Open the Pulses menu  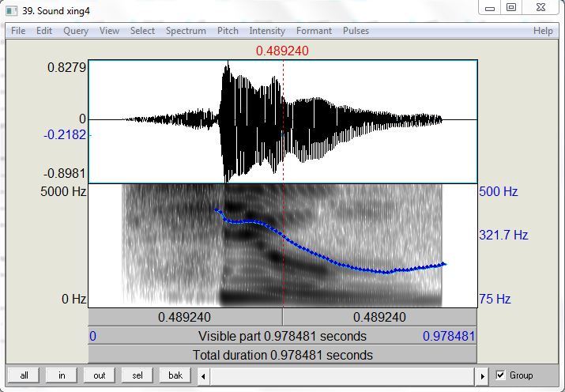[x=356, y=31]
